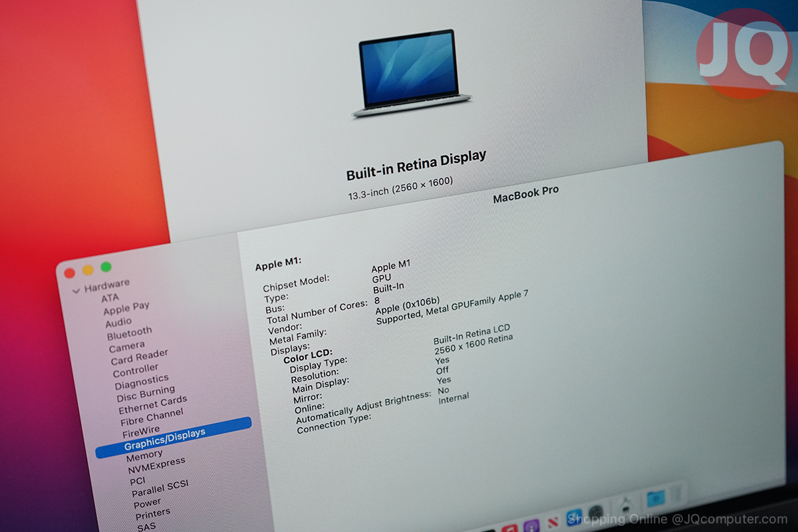Click the '13.3-inch (2560 × 1600)' text
Screen dimensions: 798x532
click(x=400, y=188)
